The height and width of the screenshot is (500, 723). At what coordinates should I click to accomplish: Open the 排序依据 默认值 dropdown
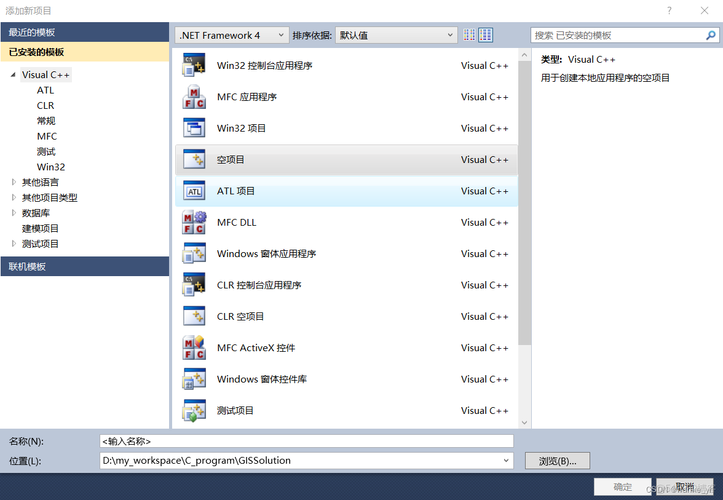[x=395, y=35]
